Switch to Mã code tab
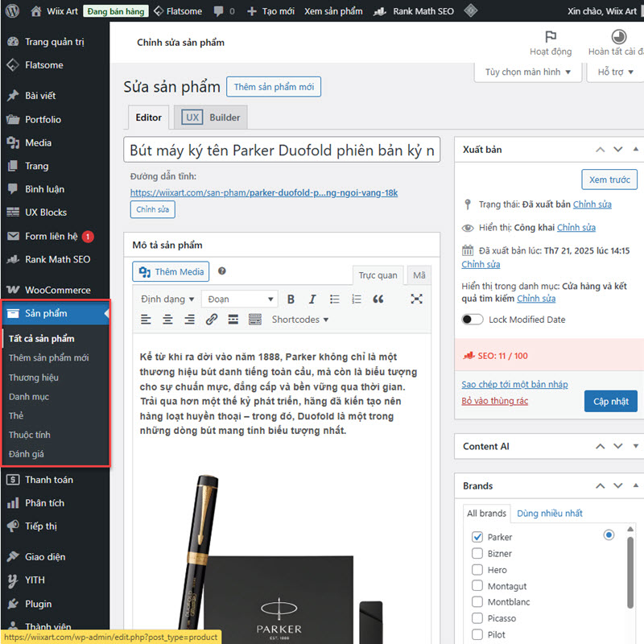The height and width of the screenshot is (644, 644). click(x=419, y=275)
